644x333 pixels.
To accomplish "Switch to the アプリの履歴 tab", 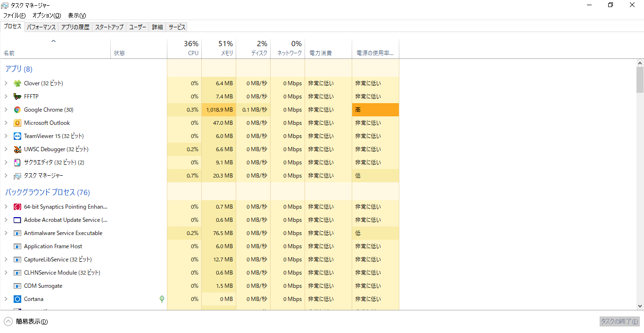I will (x=75, y=27).
